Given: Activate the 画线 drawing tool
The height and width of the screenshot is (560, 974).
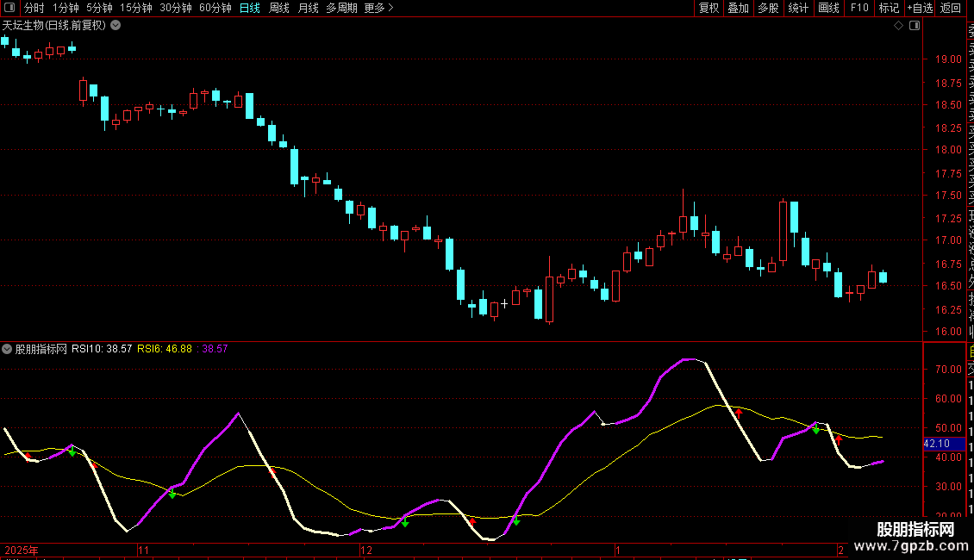Looking at the screenshot, I should point(828,8).
